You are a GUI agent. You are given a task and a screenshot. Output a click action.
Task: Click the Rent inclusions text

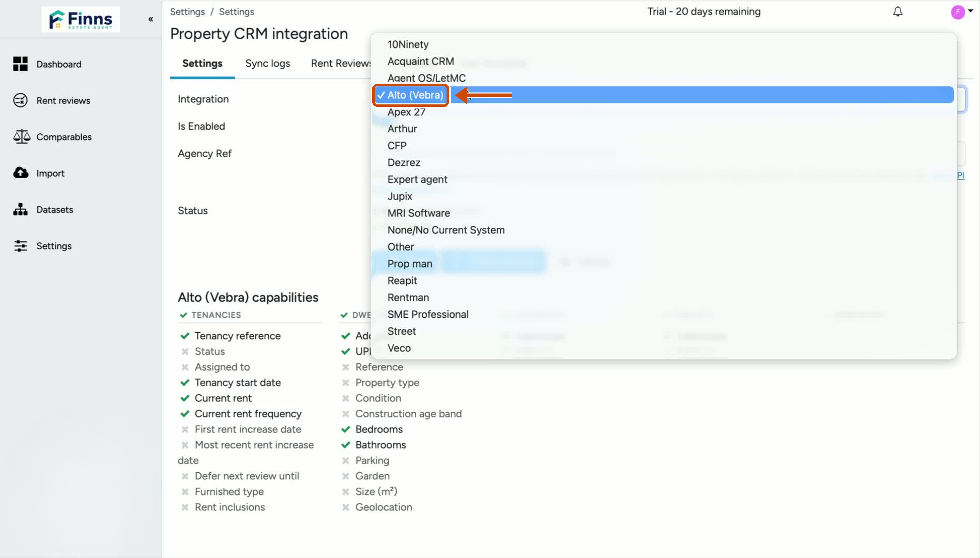click(229, 507)
